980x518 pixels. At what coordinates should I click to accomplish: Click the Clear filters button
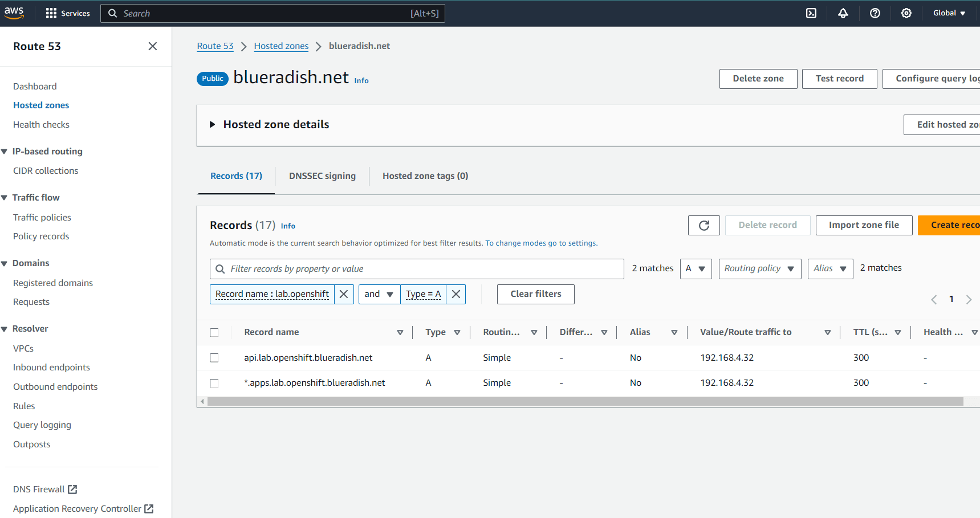coord(536,294)
